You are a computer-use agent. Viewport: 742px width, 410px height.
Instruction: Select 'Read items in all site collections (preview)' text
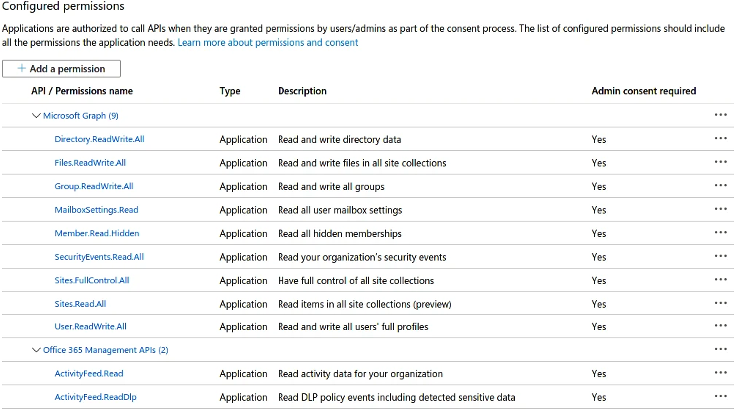pyautogui.click(x=365, y=304)
